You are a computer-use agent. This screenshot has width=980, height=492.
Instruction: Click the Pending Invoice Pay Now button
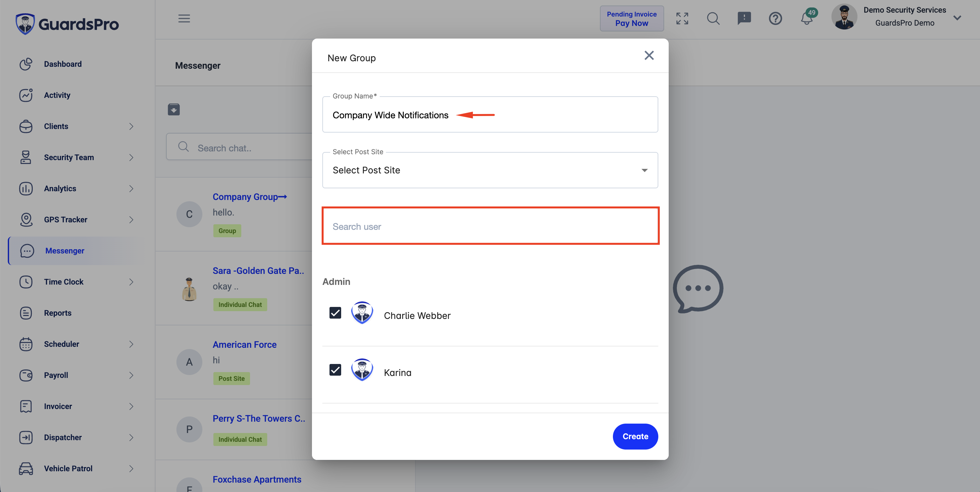point(631,18)
